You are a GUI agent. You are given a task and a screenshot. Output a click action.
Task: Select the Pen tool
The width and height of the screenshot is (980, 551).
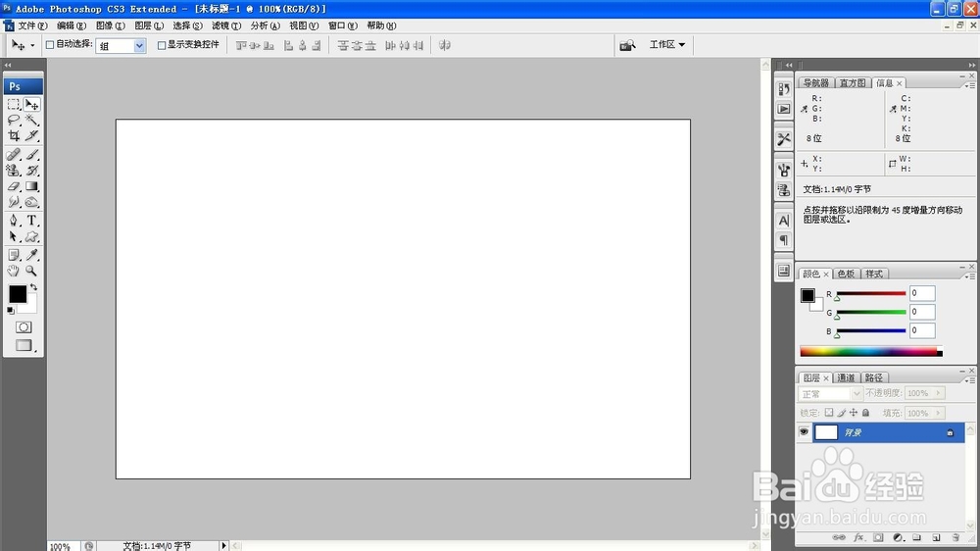(14, 221)
